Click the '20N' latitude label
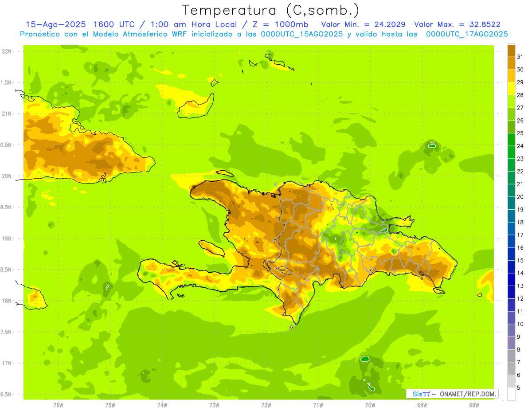Image resolution: width=532 pixels, height=411 pixels. (7, 176)
